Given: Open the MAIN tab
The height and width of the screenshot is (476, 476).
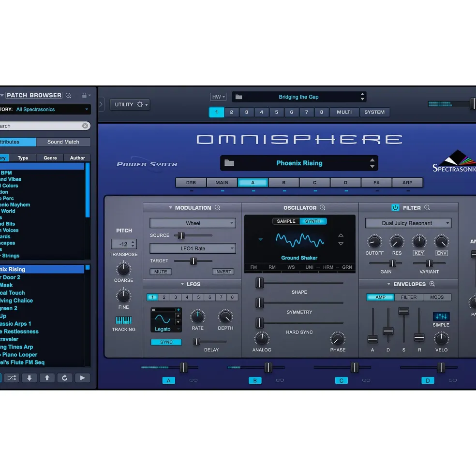Looking at the screenshot, I should click(222, 183).
